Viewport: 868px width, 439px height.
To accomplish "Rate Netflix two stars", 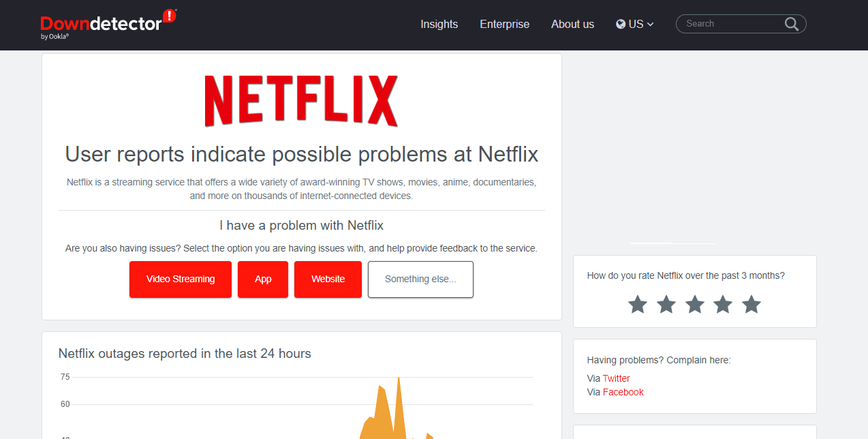I will 666,304.
